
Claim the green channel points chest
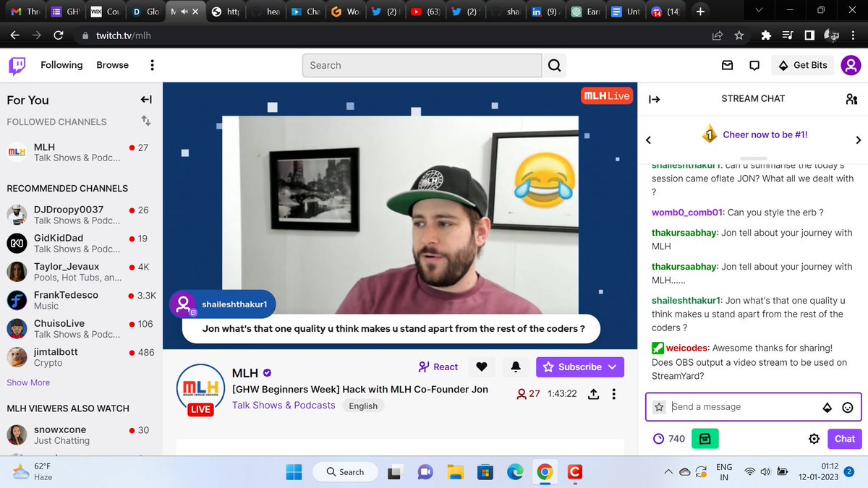tap(705, 438)
